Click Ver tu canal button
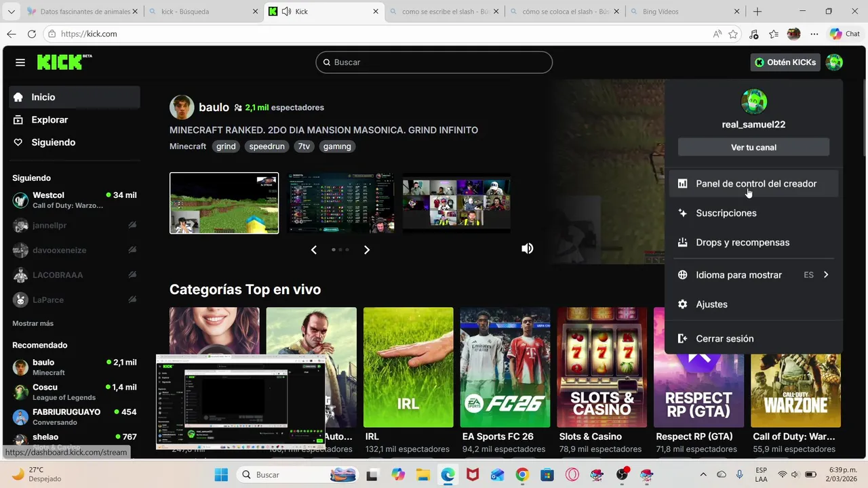This screenshot has height=488, width=868. (753, 147)
